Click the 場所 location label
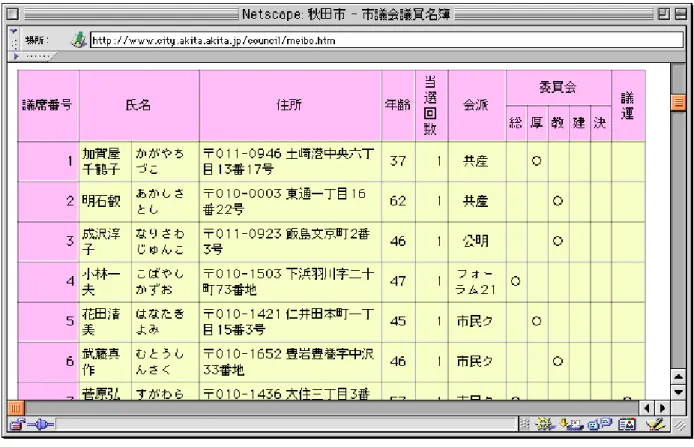Image resolution: width=694 pixels, height=447 pixels. point(35,40)
